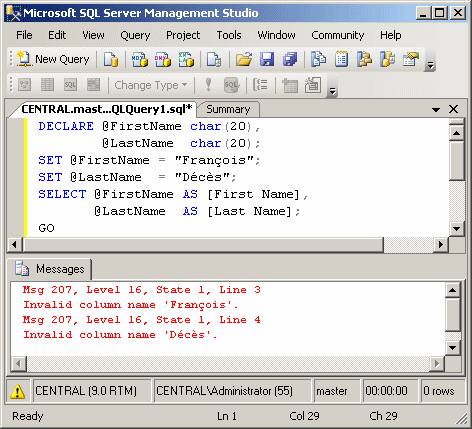Open the Help menu

(x=391, y=35)
